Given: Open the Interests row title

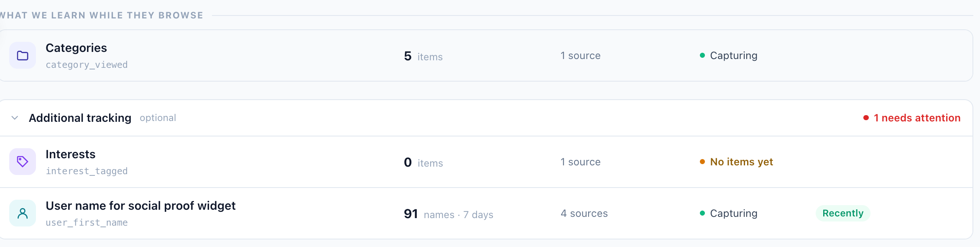Looking at the screenshot, I should click(70, 154).
